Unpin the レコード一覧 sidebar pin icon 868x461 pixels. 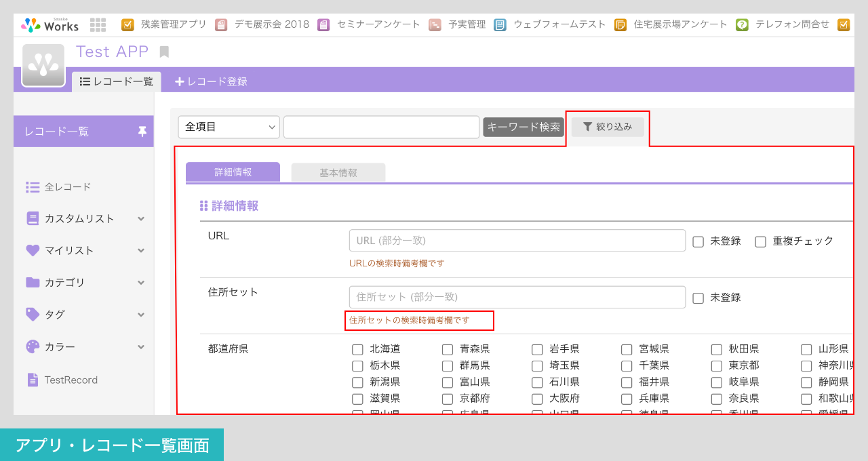click(142, 132)
